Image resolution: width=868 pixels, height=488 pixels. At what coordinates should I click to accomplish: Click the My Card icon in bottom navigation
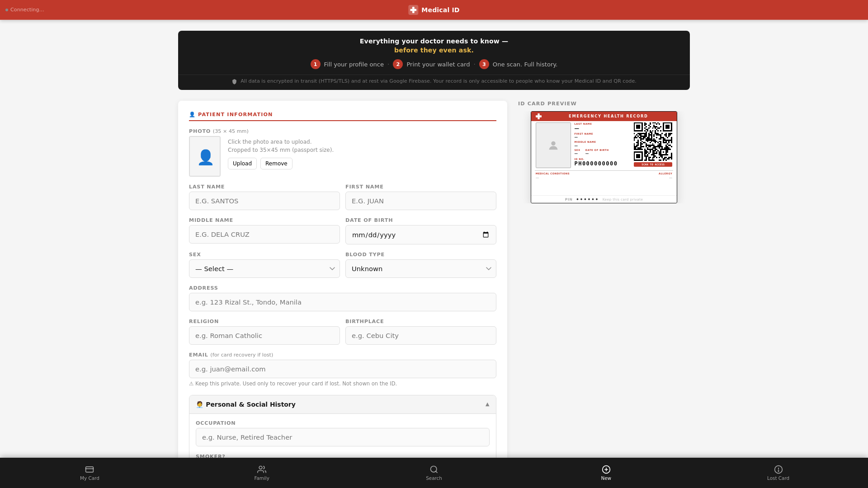tap(90, 469)
